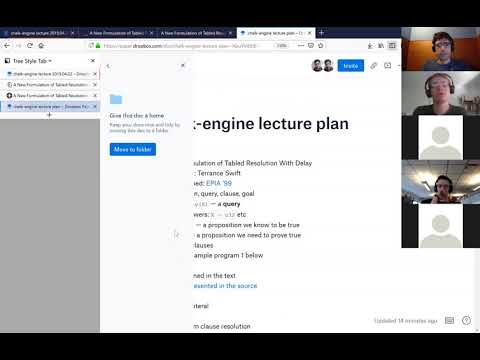Go to browser home icon
480x360 pixels.
41,46
